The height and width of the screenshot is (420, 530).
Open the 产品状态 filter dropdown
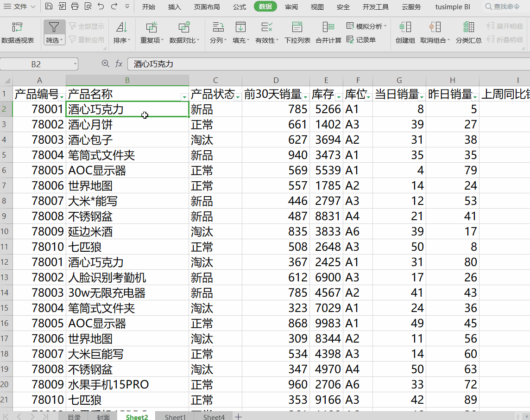pyautogui.click(x=238, y=97)
